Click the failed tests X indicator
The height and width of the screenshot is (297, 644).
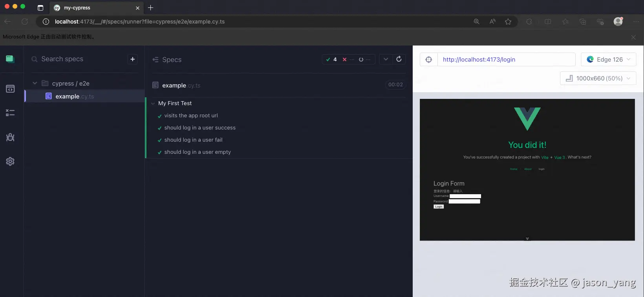(x=348, y=60)
